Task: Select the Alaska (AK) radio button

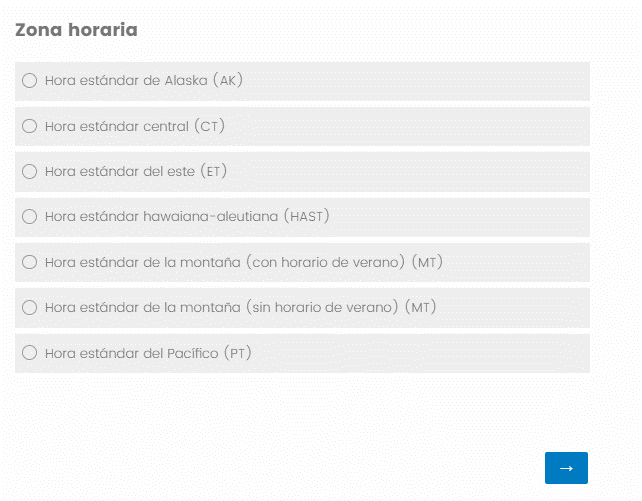Action: coord(29,80)
